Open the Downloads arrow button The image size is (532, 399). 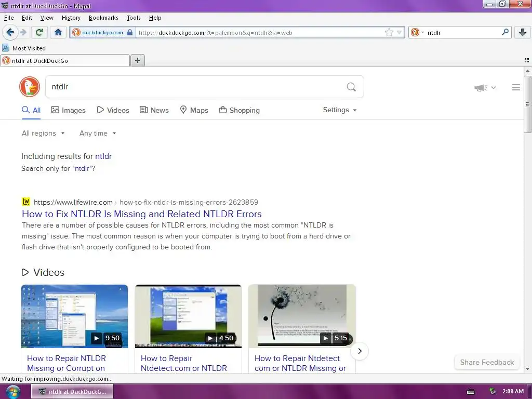point(523,32)
